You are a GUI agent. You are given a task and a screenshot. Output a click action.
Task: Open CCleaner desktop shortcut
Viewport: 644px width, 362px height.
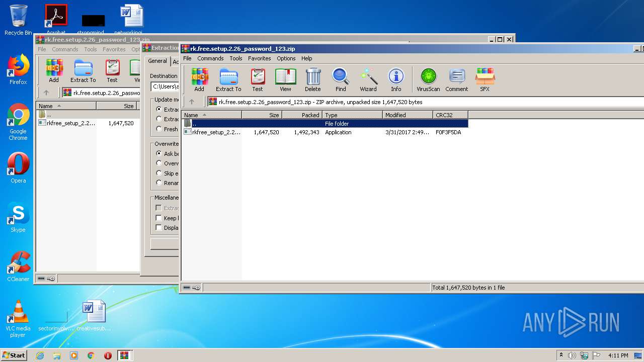click(x=18, y=266)
